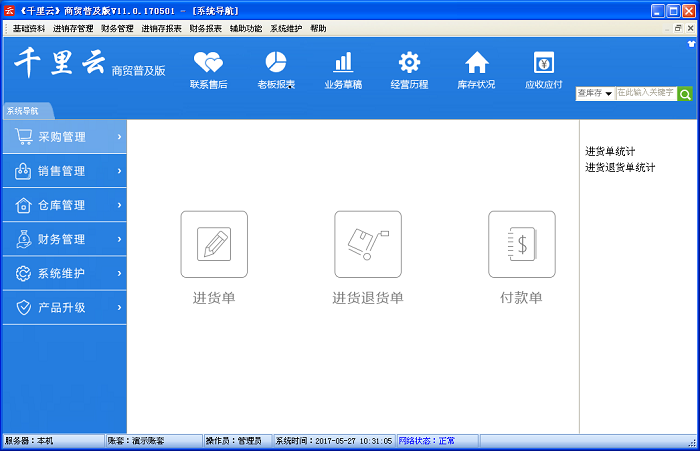This screenshot has width=700, height=451.
Task: Click the green search magnifier button
Action: click(x=685, y=93)
